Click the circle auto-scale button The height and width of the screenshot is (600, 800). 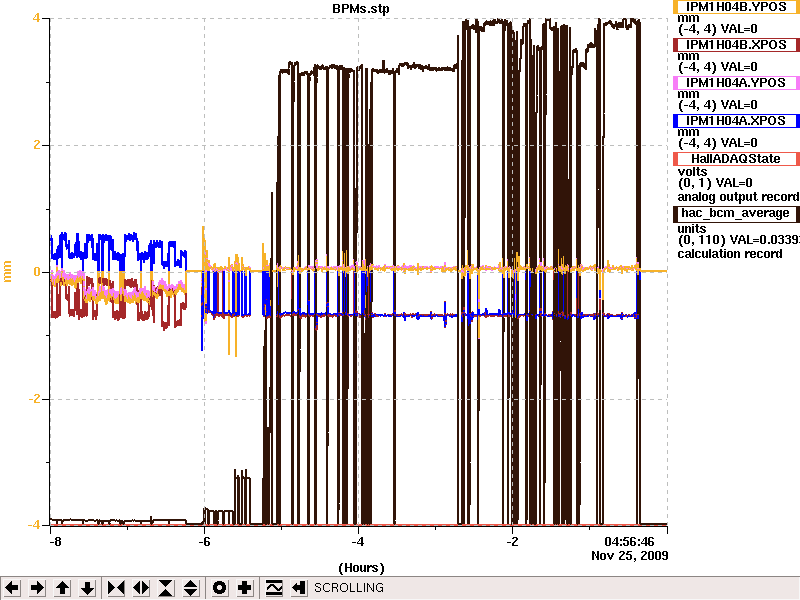tap(219, 588)
